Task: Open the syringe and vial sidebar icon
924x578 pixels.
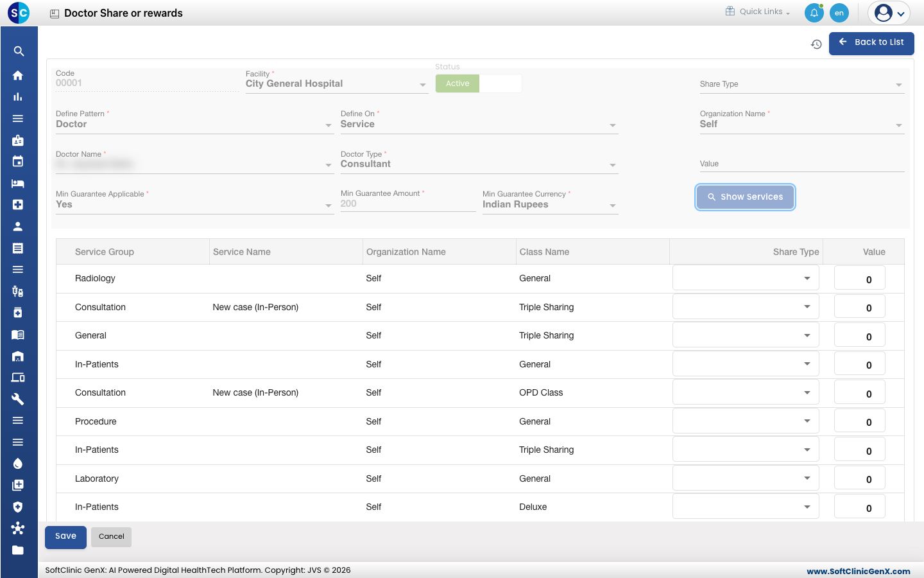Action: coord(18,291)
